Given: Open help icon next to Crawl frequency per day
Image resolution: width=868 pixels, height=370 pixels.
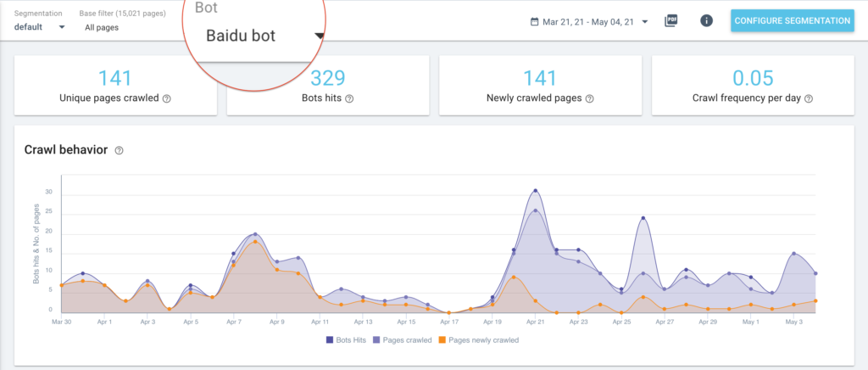Looking at the screenshot, I should tap(809, 98).
